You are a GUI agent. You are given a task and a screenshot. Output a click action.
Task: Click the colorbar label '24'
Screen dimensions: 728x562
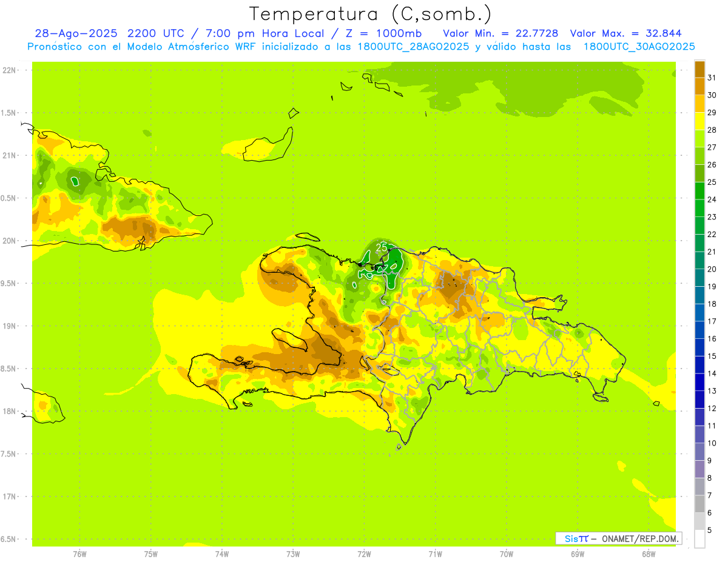[712, 199]
